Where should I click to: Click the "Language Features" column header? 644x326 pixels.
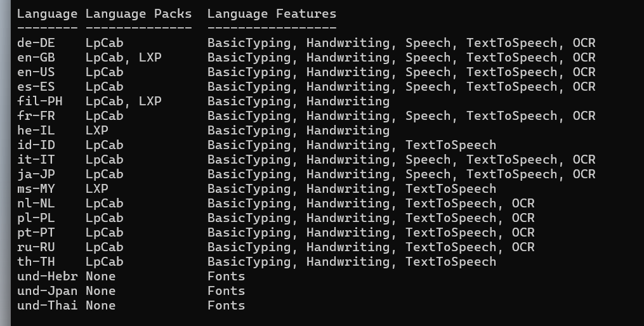tap(272, 13)
